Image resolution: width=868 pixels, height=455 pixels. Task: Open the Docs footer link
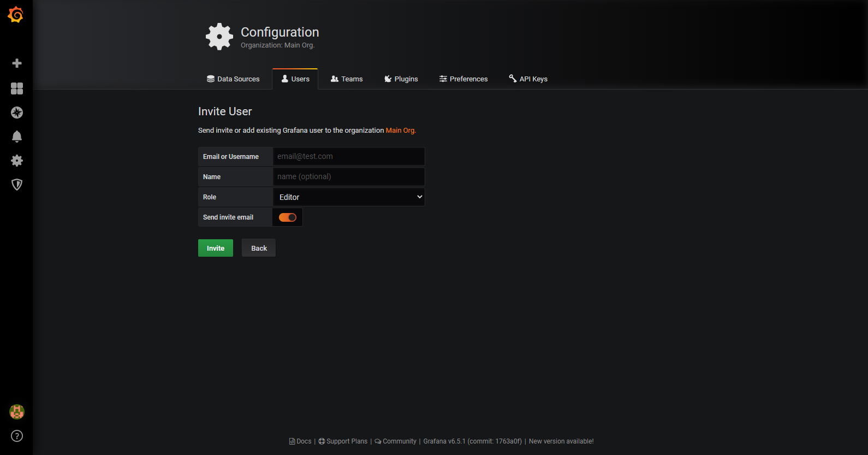tap(300, 441)
